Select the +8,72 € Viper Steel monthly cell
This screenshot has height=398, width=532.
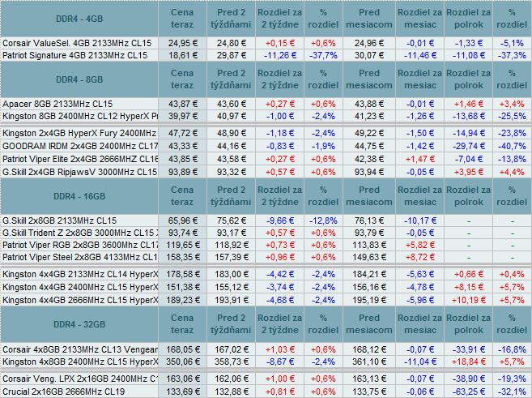[x=420, y=257]
